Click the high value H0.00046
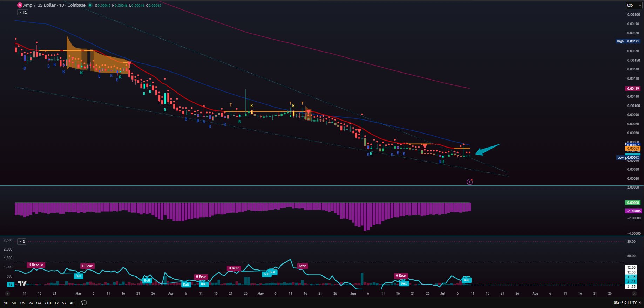644x308 pixels. (x=120, y=6)
